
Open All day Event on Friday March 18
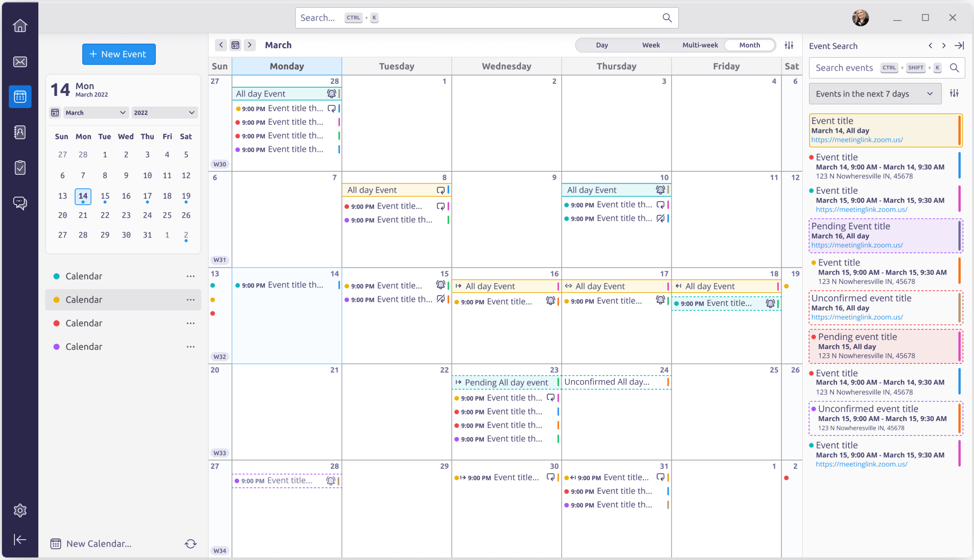click(x=726, y=286)
